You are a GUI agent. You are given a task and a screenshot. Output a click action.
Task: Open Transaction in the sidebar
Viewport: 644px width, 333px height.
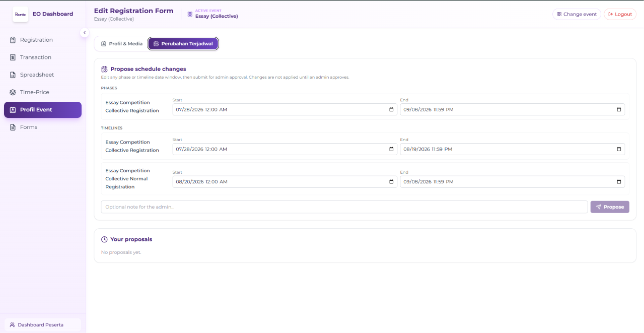[x=43, y=57]
